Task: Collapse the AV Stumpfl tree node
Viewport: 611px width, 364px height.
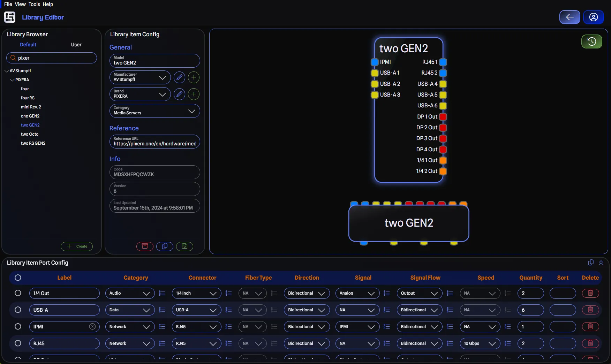Action: [x=7, y=71]
